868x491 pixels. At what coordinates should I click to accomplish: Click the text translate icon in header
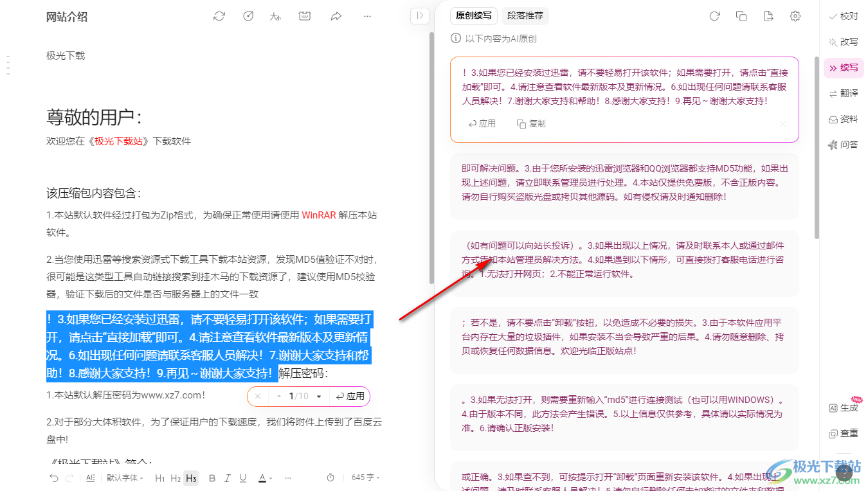pyautogui.click(x=276, y=16)
